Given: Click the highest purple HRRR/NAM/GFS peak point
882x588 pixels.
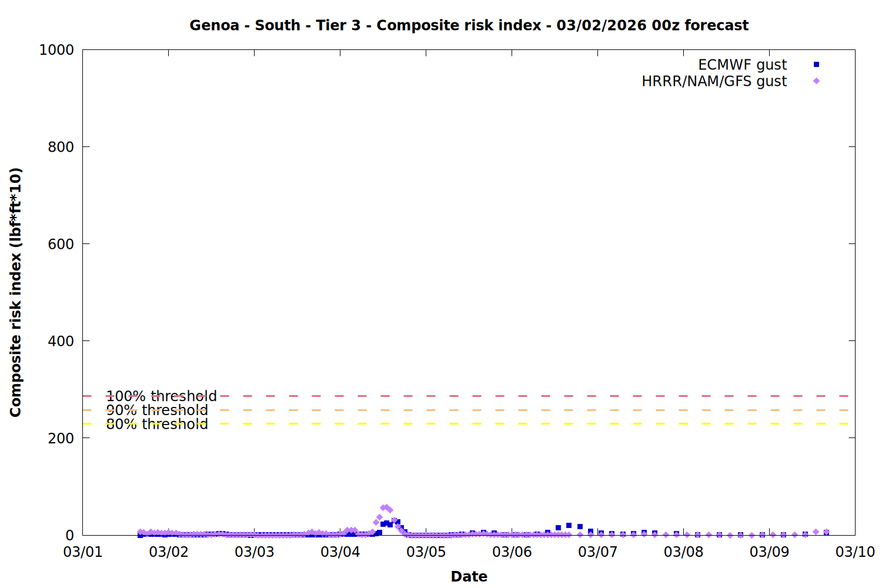Looking at the screenshot, I should [x=386, y=507].
